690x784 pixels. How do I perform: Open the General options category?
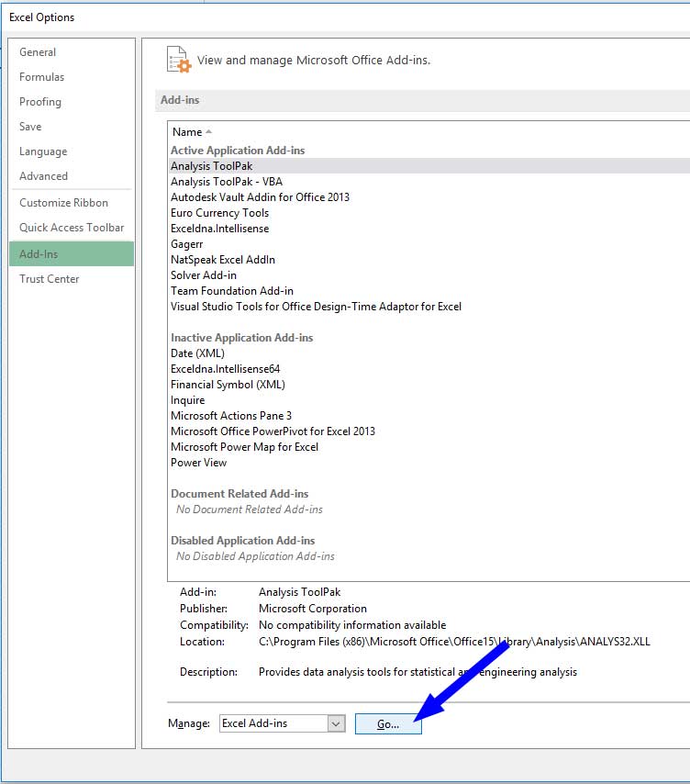(72, 52)
